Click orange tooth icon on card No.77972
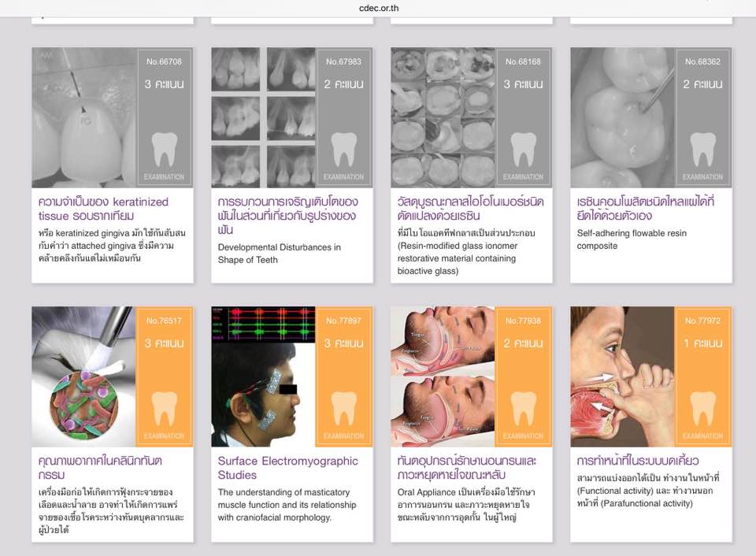This screenshot has width=756, height=556. click(703, 408)
